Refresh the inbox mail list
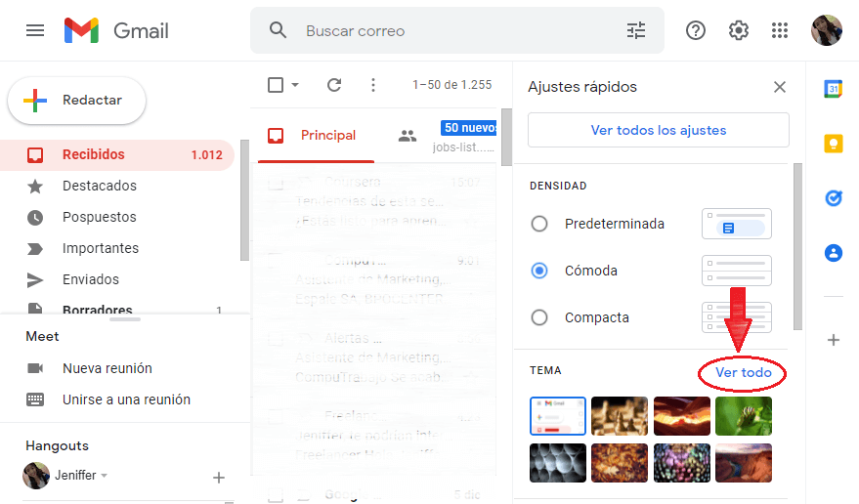859x504 pixels. click(x=334, y=85)
